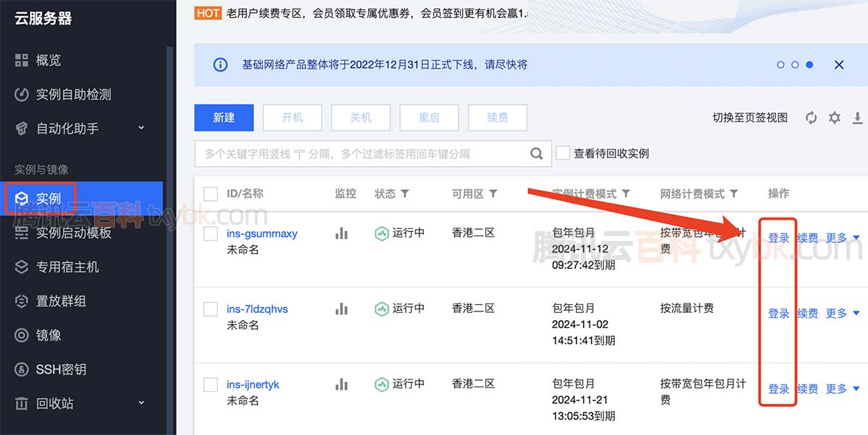
Task: View monitoring chart for ins-7ldzqhvs
Action: tap(341, 309)
